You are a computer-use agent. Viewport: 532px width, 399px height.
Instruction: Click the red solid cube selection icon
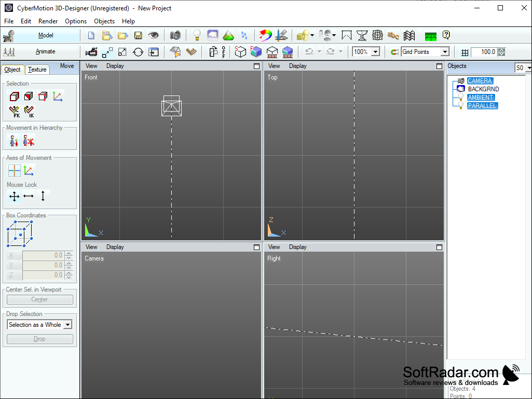pyautogui.click(x=29, y=97)
